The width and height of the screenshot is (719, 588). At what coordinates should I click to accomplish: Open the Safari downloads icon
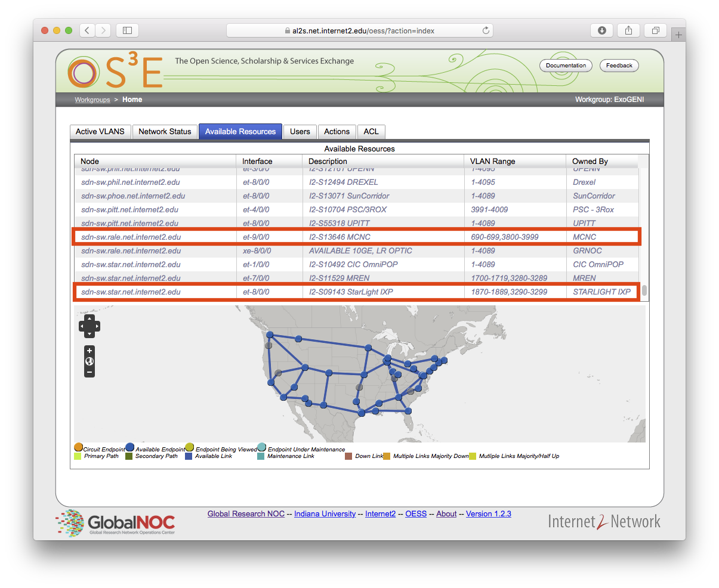[x=602, y=30]
